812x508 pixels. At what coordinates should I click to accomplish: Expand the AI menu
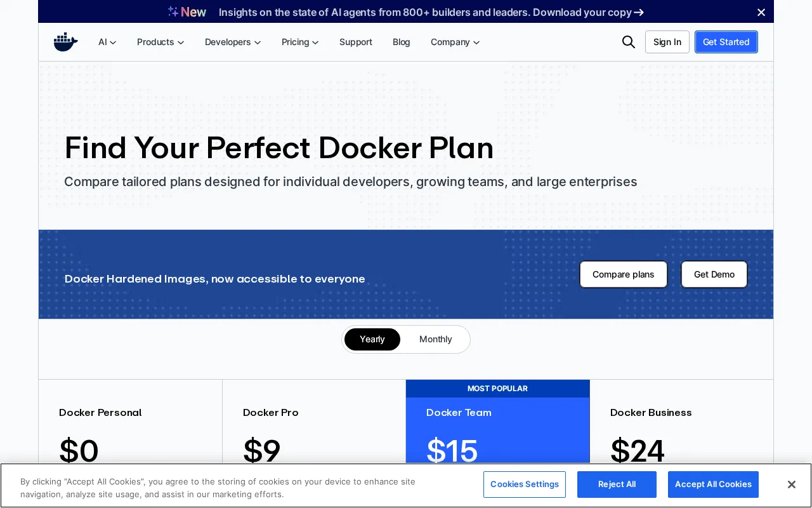click(107, 42)
